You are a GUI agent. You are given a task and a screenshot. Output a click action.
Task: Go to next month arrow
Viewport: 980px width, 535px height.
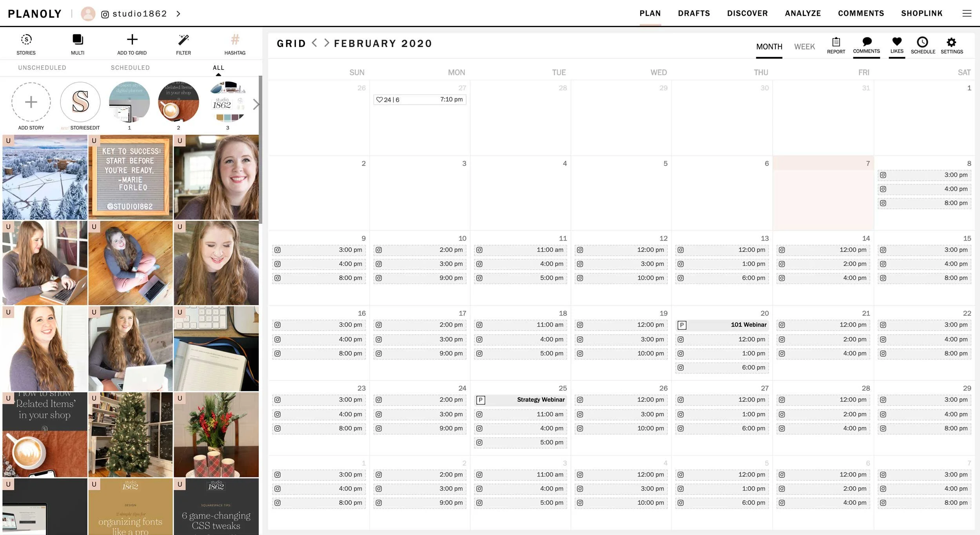click(327, 43)
